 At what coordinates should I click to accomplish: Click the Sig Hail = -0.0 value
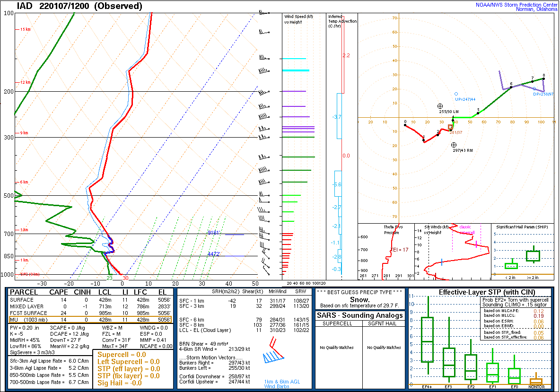pos(120,383)
